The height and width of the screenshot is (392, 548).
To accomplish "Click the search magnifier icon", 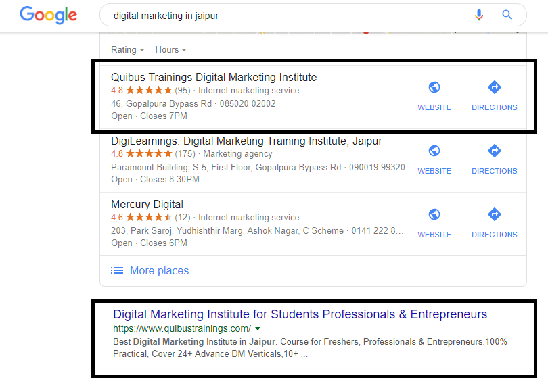I will pyautogui.click(x=507, y=15).
